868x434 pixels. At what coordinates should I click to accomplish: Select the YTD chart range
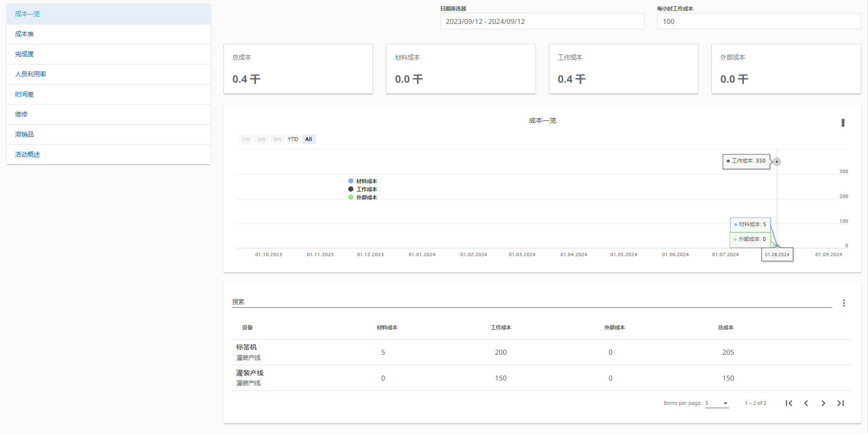293,139
